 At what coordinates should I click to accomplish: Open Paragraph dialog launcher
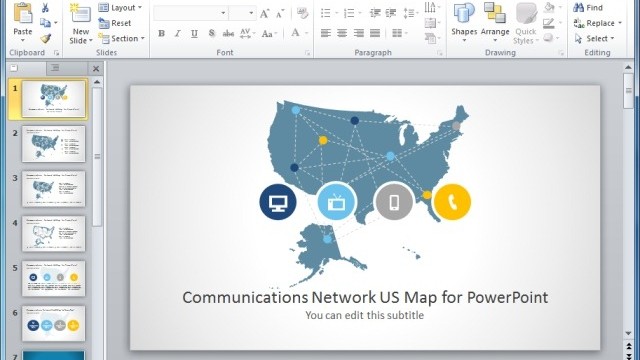[x=440, y=53]
